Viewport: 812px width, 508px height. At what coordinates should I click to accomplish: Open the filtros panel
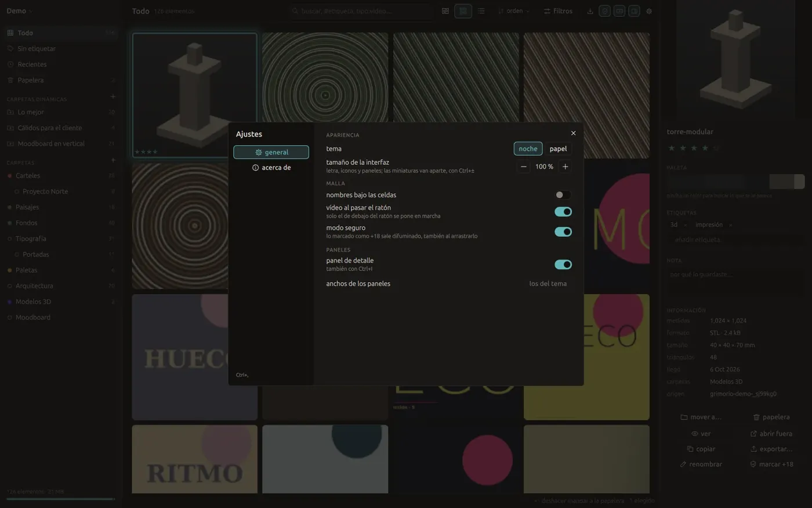[x=558, y=11]
